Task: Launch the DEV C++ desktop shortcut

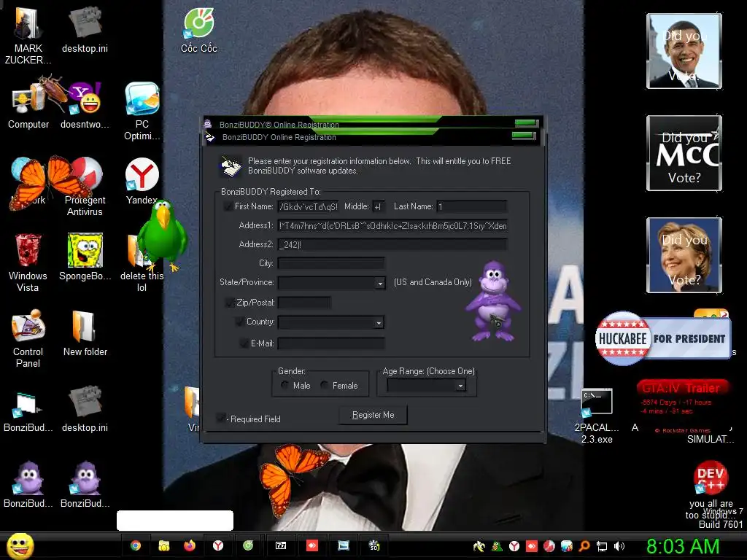Action: (710, 477)
